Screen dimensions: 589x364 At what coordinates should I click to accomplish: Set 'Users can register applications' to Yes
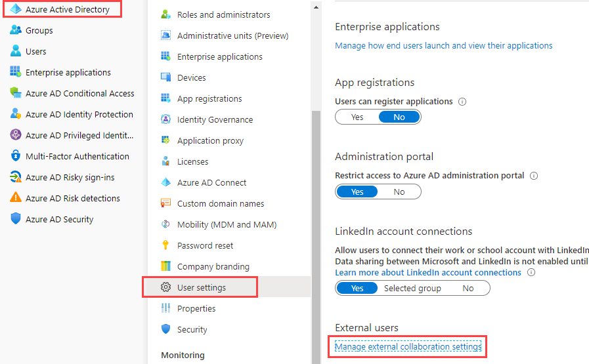click(357, 117)
